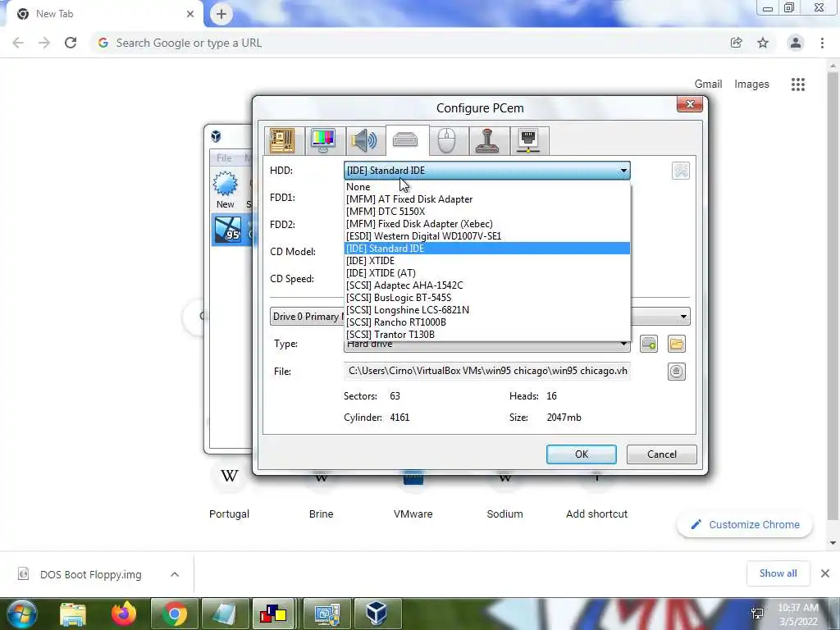Choose [MFM] AT Fixed Disk Adapter
Screen dimensions: 840x630
487,199
